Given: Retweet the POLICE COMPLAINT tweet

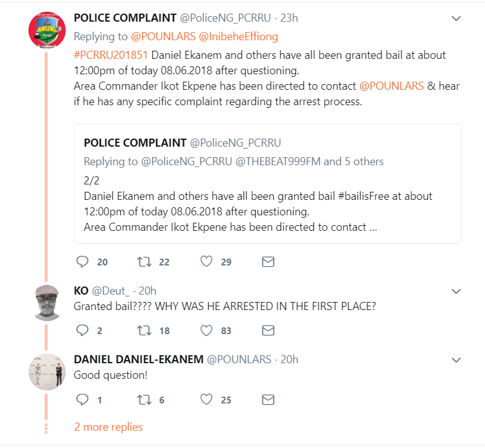Looking at the screenshot, I should point(144,262).
